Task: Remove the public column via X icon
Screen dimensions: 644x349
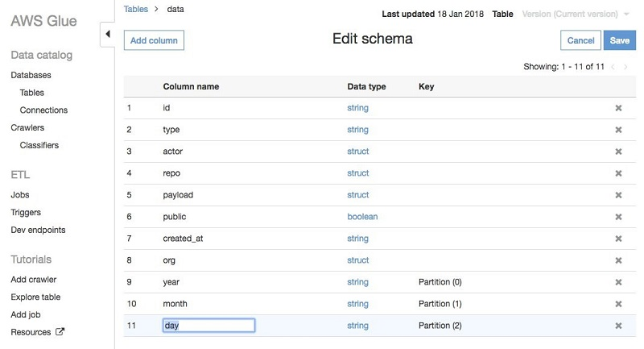Action: click(x=618, y=217)
